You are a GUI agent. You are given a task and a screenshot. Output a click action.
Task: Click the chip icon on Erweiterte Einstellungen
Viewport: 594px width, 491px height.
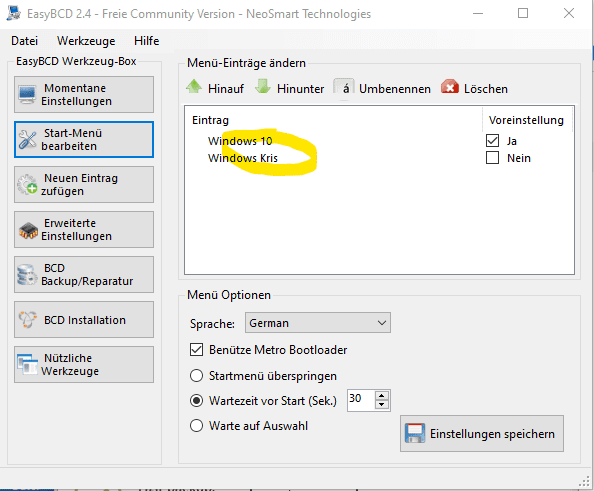coord(28,230)
